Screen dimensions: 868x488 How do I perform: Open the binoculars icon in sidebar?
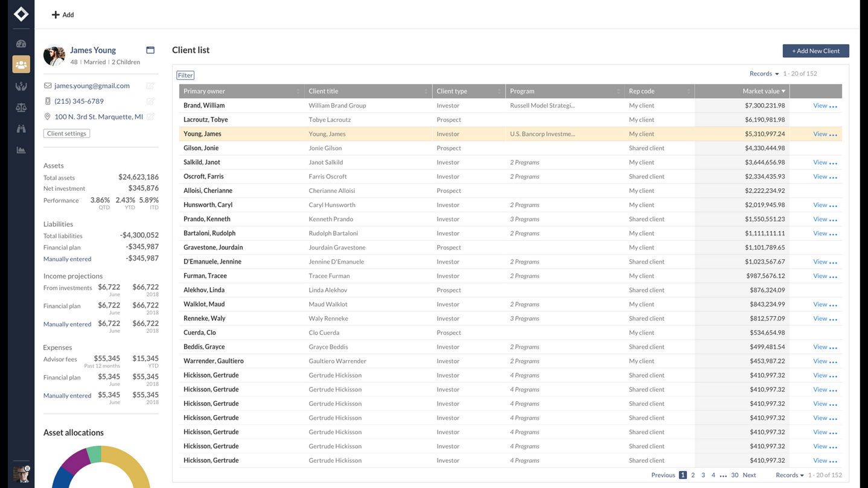point(21,128)
